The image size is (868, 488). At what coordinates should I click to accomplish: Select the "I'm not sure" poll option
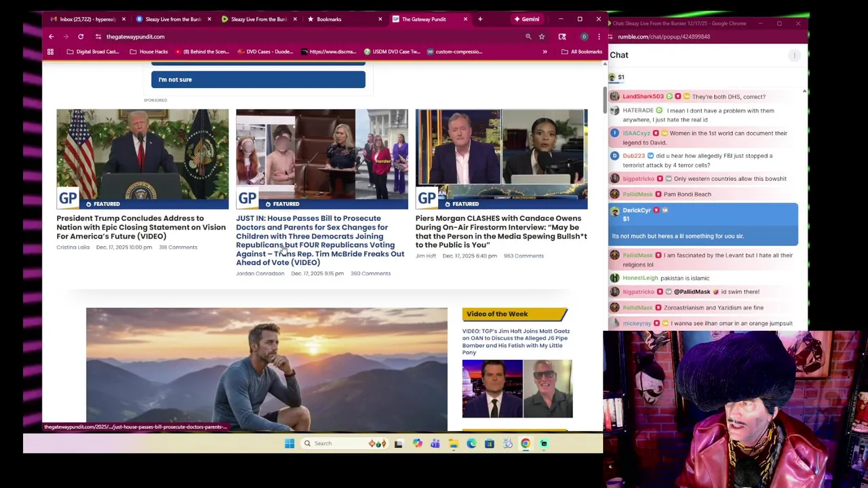tap(258, 79)
